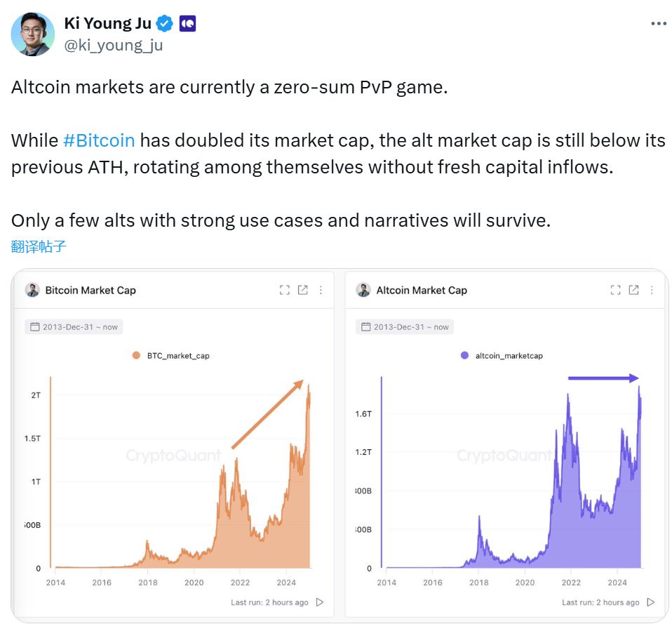Open Altcoin chart kebab menu

click(652, 290)
